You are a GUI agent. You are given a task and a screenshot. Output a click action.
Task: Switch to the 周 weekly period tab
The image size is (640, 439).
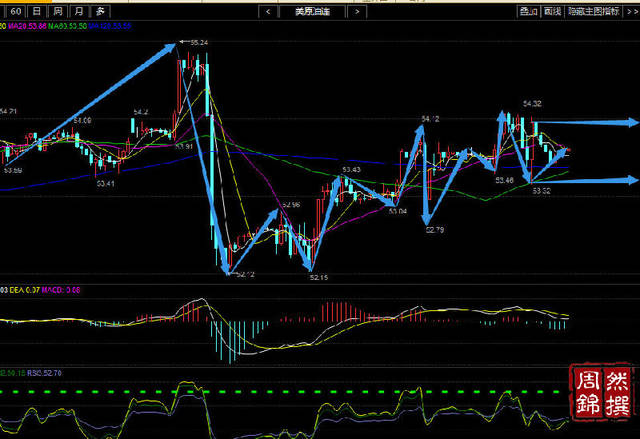click(x=59, y=11)
